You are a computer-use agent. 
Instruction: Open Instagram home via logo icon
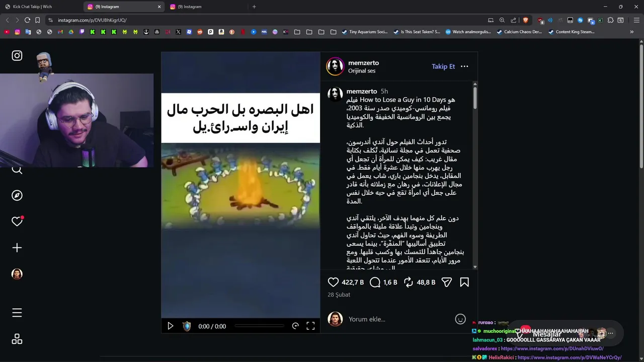pyautogui.click(x=17, y=56)
